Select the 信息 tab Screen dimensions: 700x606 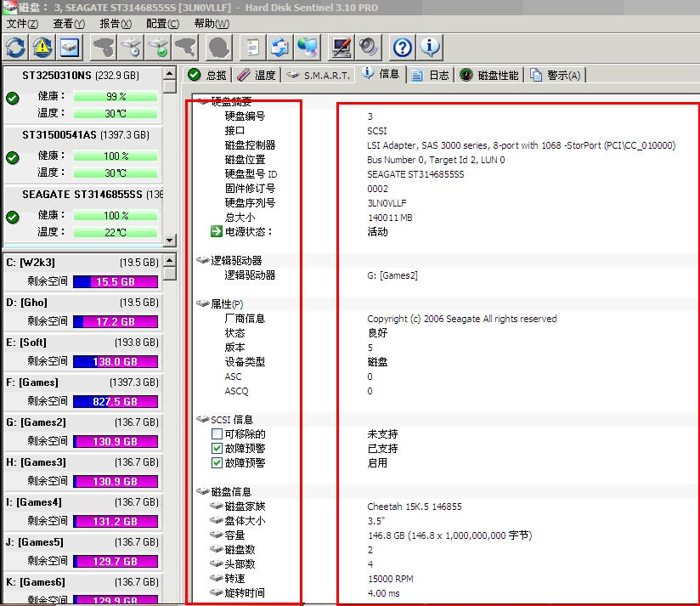(x=381, y=74)
